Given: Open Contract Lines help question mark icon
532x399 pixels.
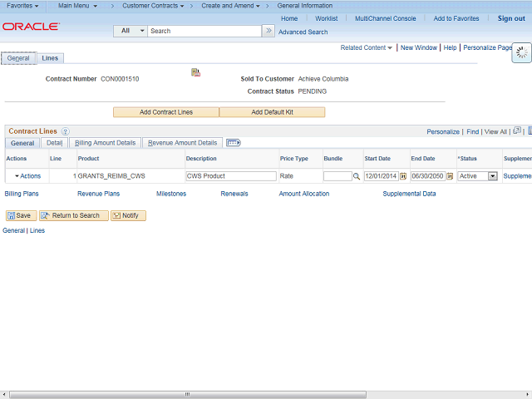Looking at the screenshot, I should click(x=65, y=131).
